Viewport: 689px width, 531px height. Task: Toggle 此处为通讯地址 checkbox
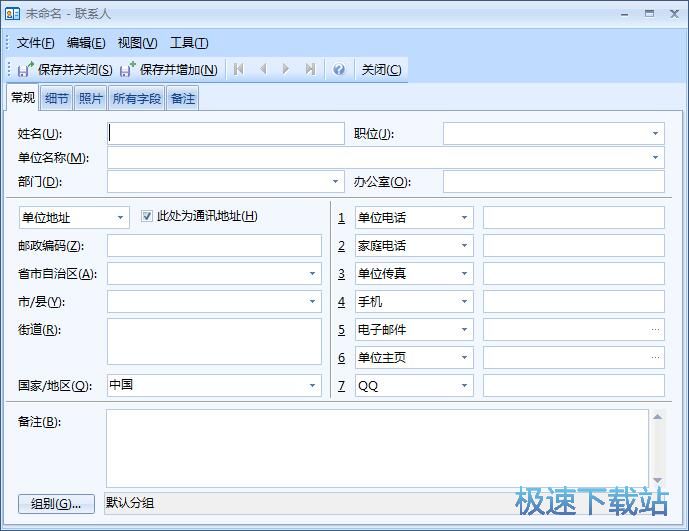click(147, 216)
